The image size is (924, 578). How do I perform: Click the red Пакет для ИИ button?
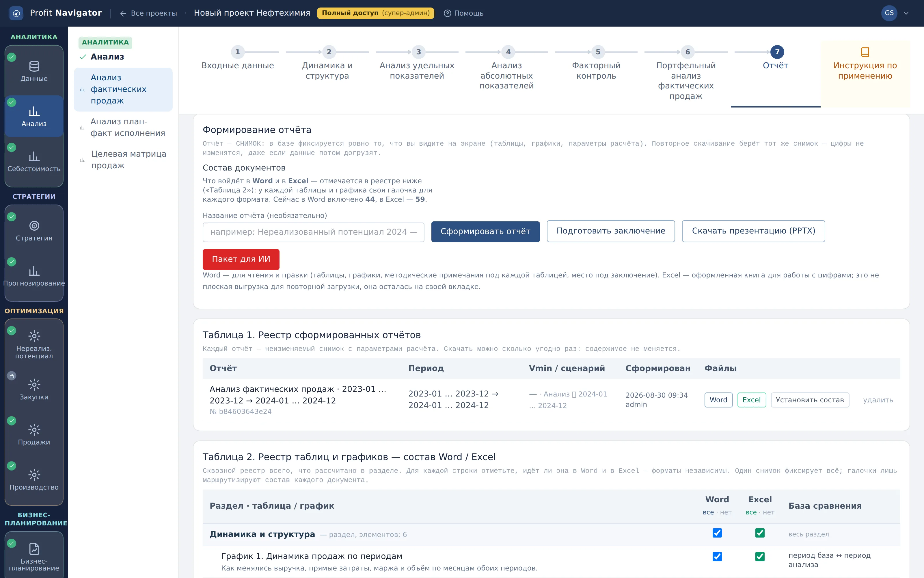[241, 260]
